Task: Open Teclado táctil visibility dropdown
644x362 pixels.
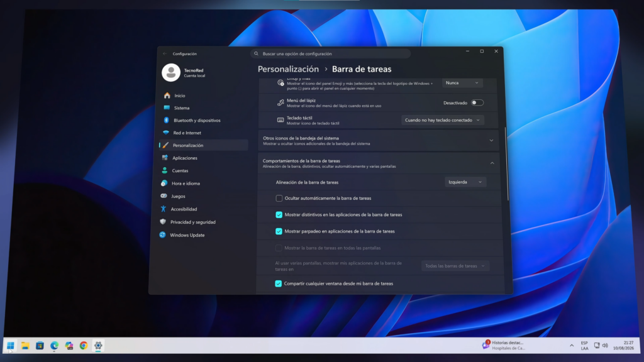Action: coord(442,120)
